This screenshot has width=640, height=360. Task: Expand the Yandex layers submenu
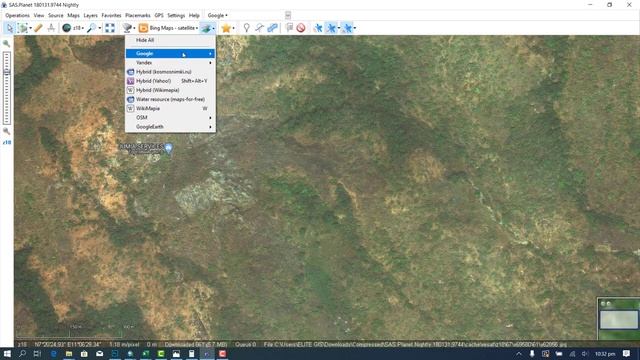(x=170, y=62)
